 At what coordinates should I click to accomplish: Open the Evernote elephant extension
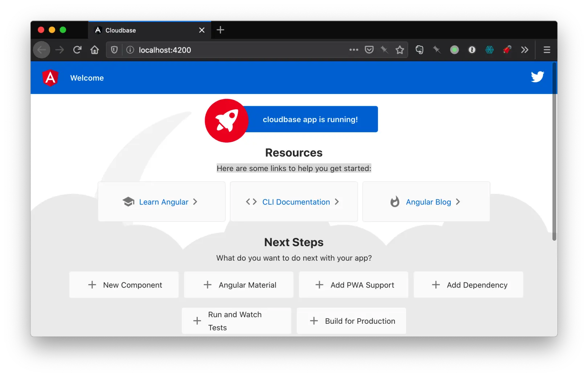coord(419,50)
